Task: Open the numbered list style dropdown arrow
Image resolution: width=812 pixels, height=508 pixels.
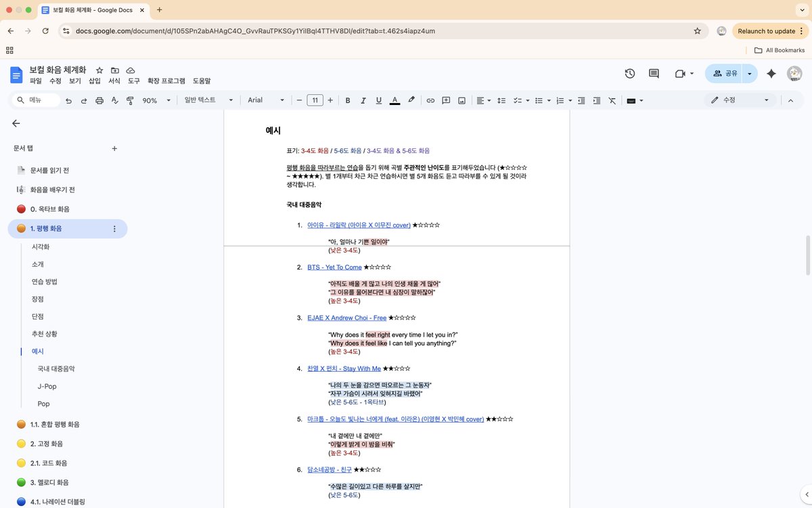Action: [x=570, y=100]
